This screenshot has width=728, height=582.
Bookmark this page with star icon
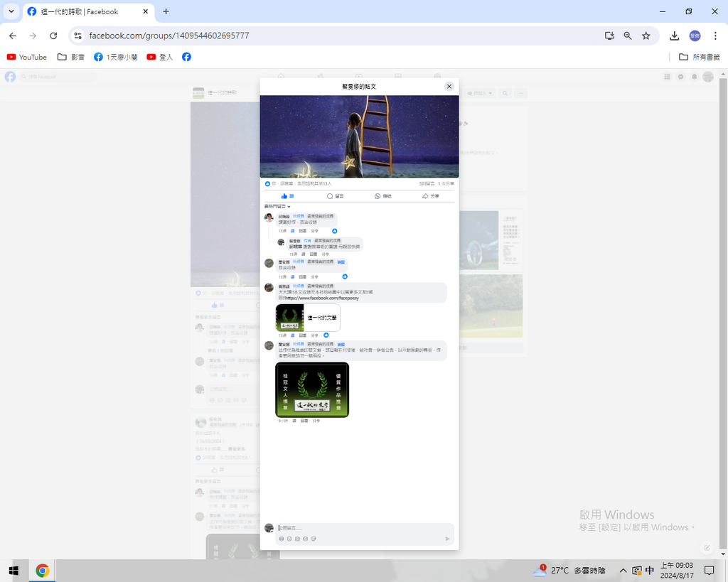click(646, 36)
